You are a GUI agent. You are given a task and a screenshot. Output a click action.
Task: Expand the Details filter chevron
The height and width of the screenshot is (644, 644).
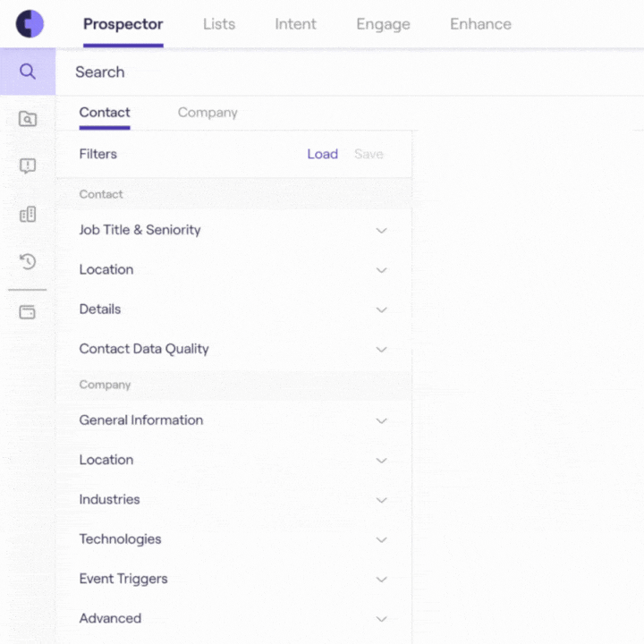click(x=382, y=309)
